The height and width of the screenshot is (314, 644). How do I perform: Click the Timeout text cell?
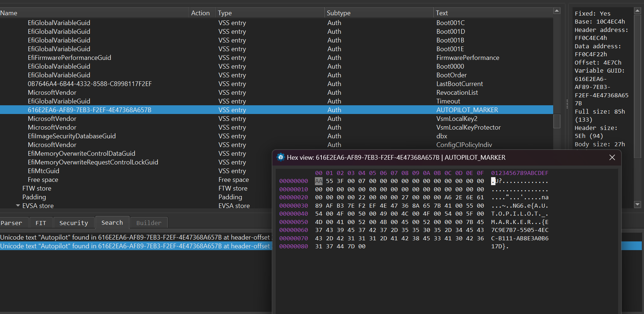pyautogui.click(x=448, y=101)
